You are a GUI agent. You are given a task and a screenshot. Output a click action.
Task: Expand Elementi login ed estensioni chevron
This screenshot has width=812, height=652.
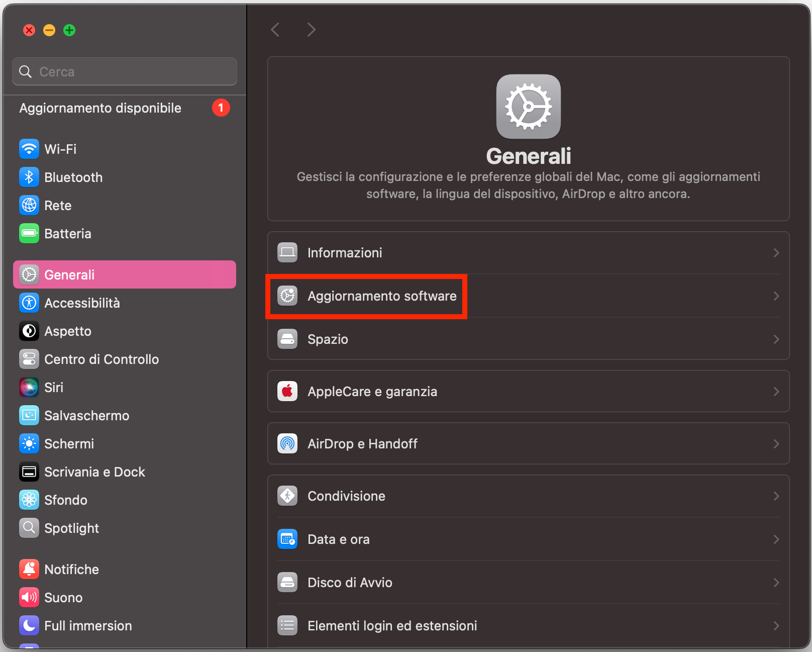click(776, 625)
